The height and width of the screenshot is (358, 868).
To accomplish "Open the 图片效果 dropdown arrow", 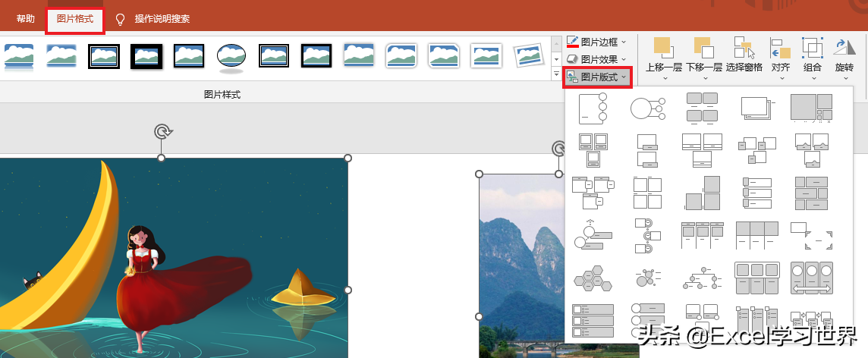I will (x=624, y=59).
